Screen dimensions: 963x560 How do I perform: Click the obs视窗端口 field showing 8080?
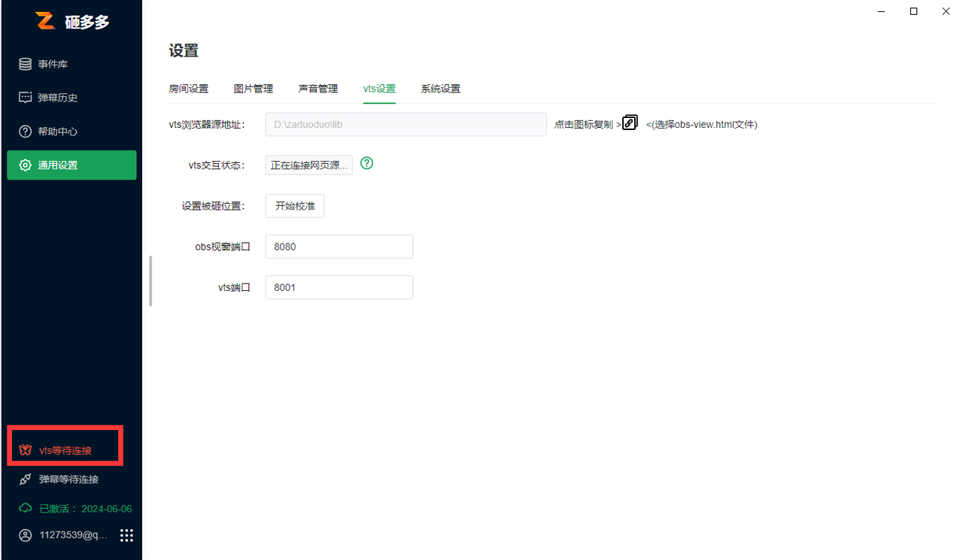(339, 247)
